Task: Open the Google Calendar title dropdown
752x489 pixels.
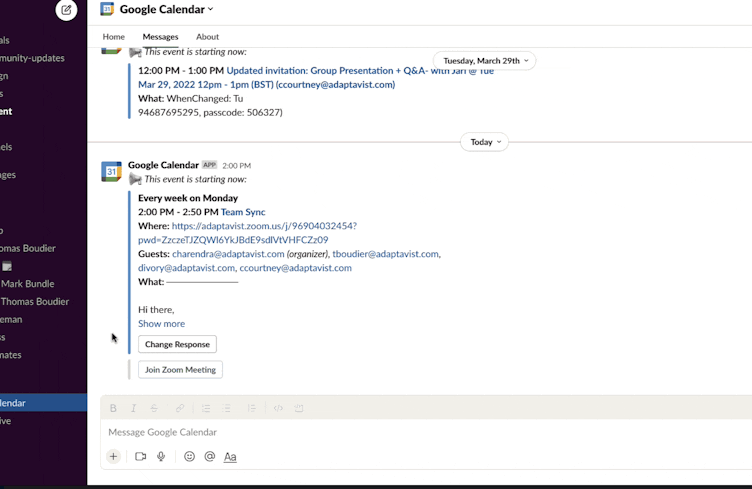Action: pos(166,9)
